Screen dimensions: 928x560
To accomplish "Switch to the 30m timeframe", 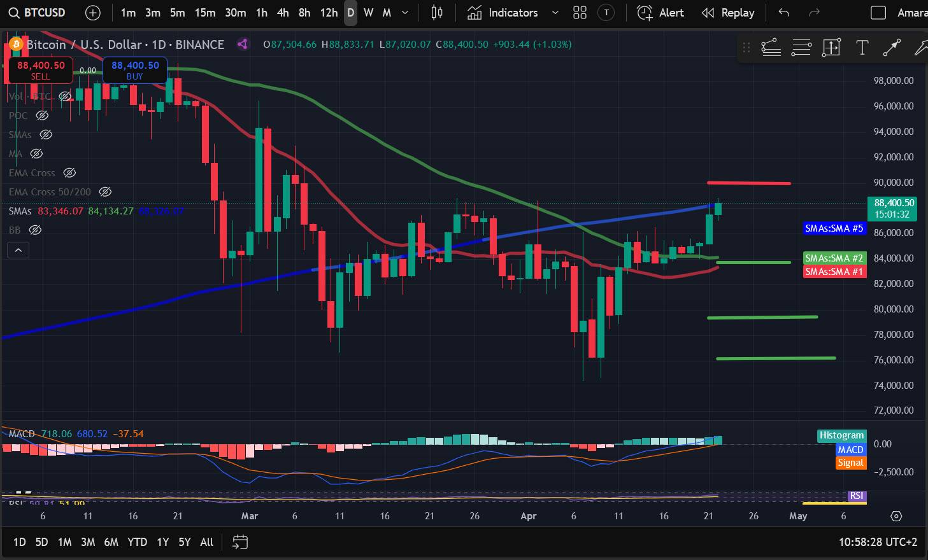I will click(236, 13).
